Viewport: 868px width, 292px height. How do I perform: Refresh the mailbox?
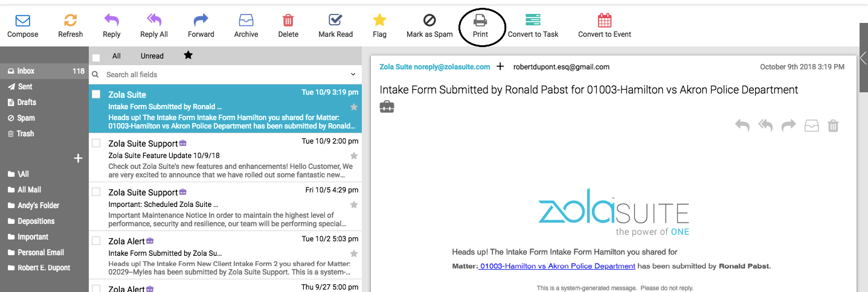[x=71, y=21]
